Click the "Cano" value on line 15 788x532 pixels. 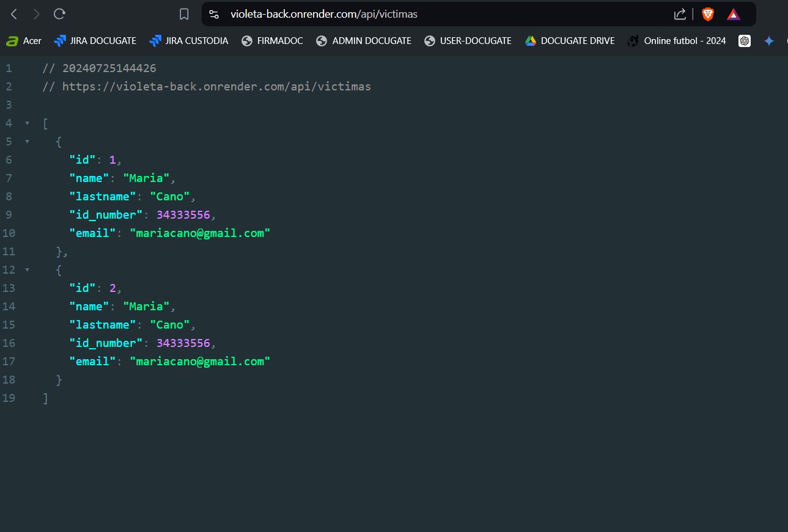169,325
